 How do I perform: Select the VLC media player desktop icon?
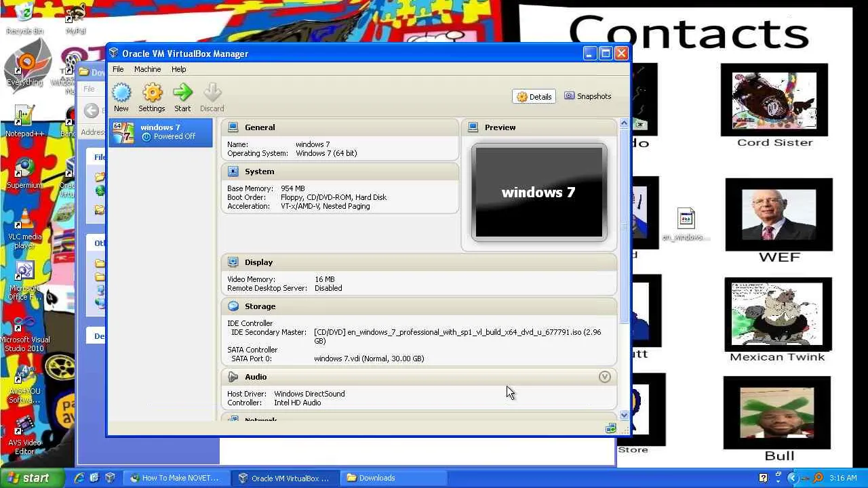tap(24, 229)
